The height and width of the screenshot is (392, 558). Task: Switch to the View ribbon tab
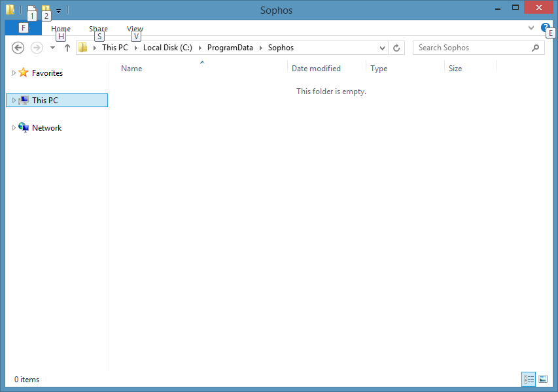tap(135, 29)
